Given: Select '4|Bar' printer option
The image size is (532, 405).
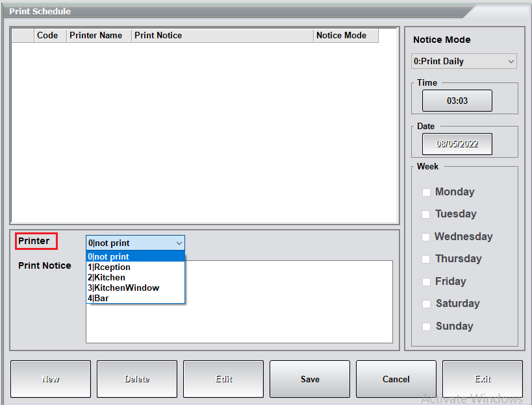Looking at the screenshot, I should 135,299.
